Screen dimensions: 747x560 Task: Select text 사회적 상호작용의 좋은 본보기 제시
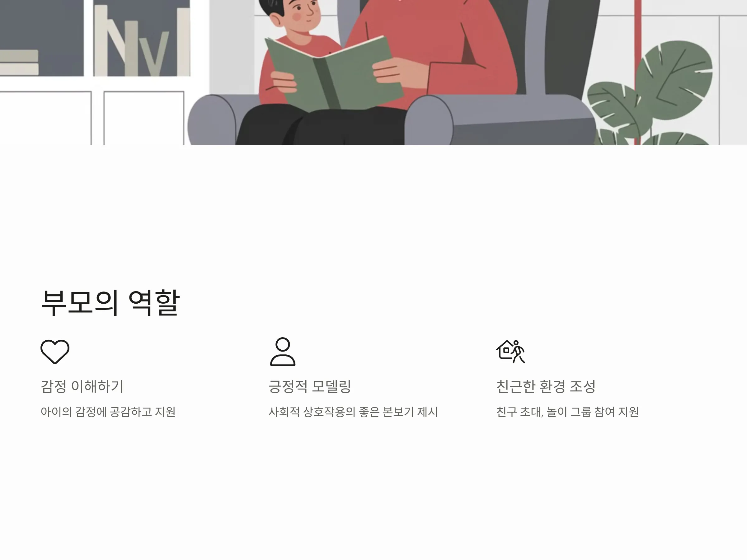[x=353, y=412]
